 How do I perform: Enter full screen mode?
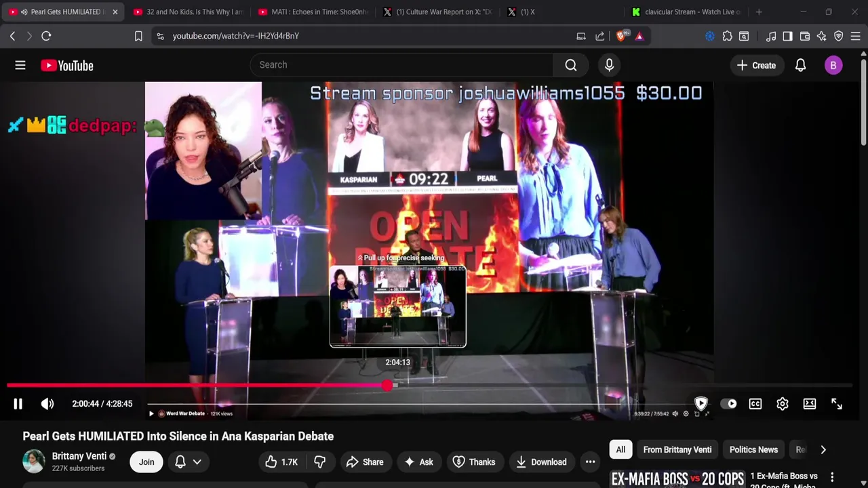click(837, 404)
